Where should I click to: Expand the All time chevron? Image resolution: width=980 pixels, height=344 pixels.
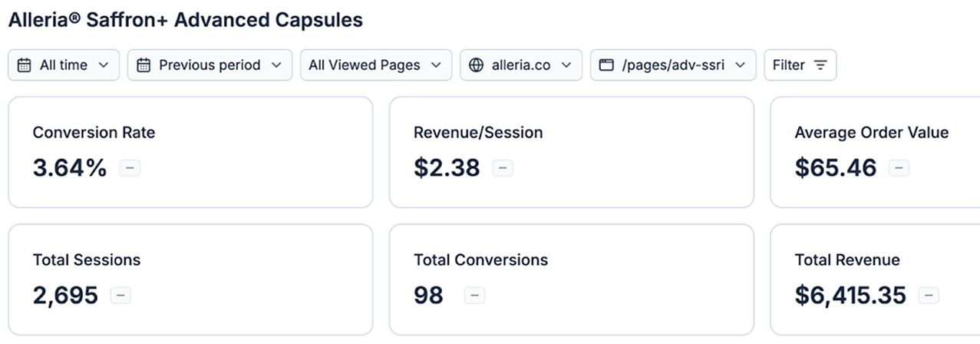(104, 65)
